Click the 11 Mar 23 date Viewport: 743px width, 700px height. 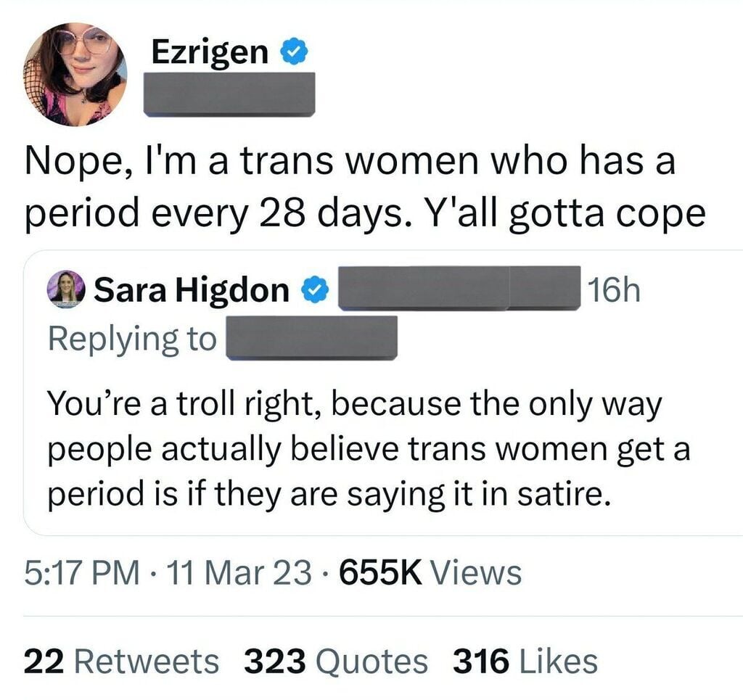235,572
